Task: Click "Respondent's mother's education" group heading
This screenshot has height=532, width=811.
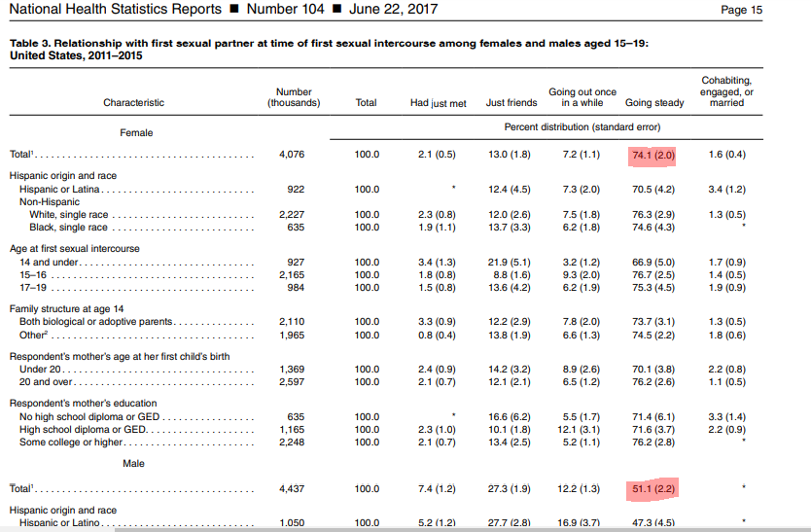Action: (x=83, y=404)
